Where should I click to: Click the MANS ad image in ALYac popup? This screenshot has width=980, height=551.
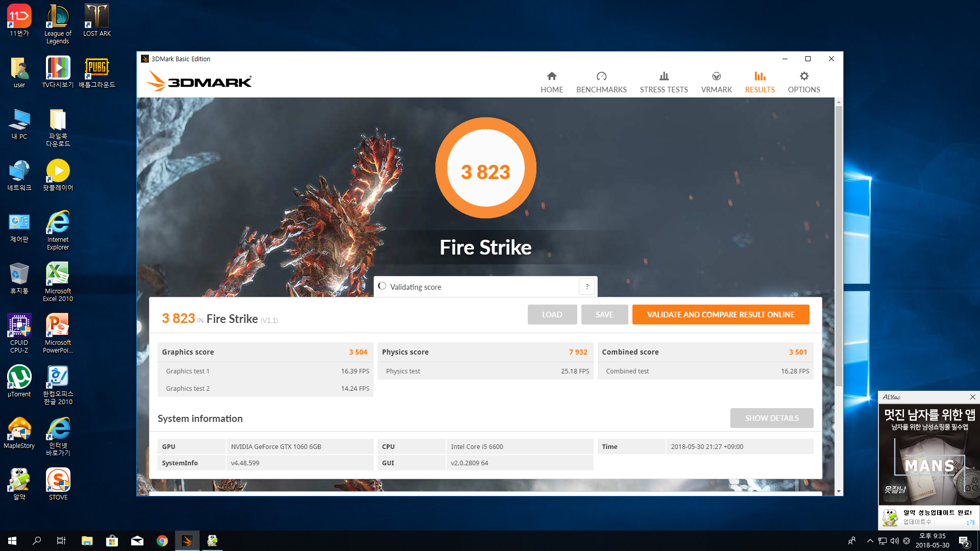coord(929,454)
